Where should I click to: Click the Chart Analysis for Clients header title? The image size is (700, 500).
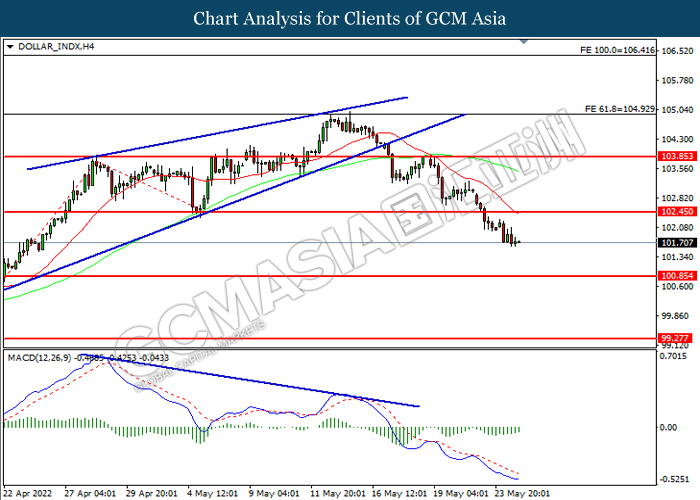(x=350, y=18)
